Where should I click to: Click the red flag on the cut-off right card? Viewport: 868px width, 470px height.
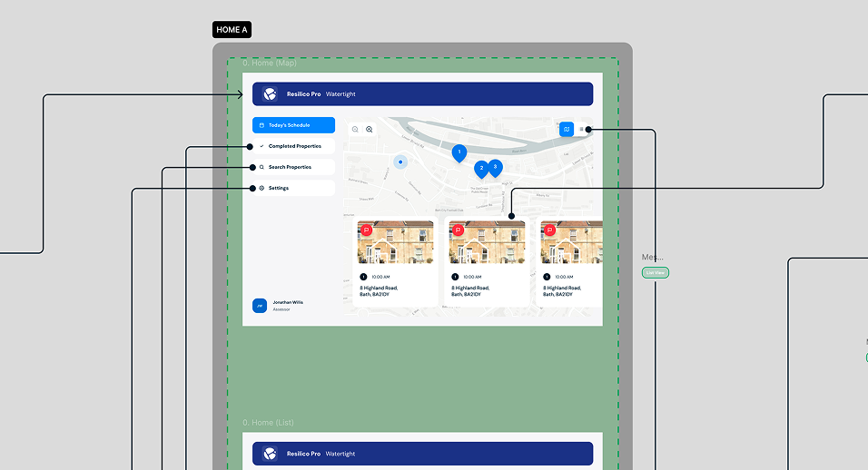[x=549, y=230]
